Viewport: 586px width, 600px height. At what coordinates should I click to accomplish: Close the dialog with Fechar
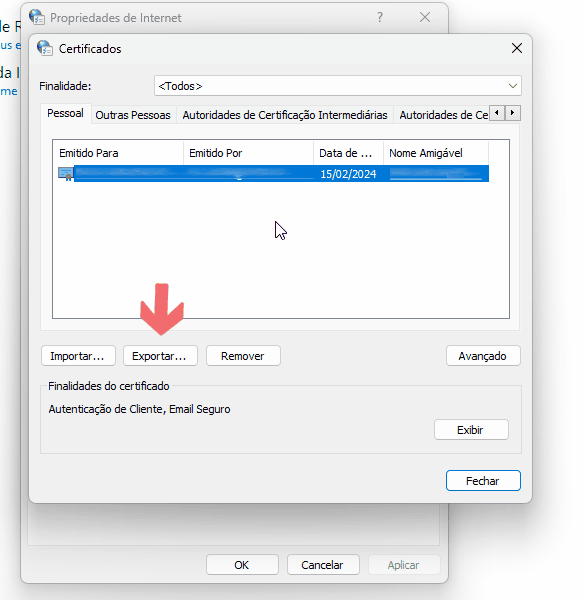click(x=483, y=481)
